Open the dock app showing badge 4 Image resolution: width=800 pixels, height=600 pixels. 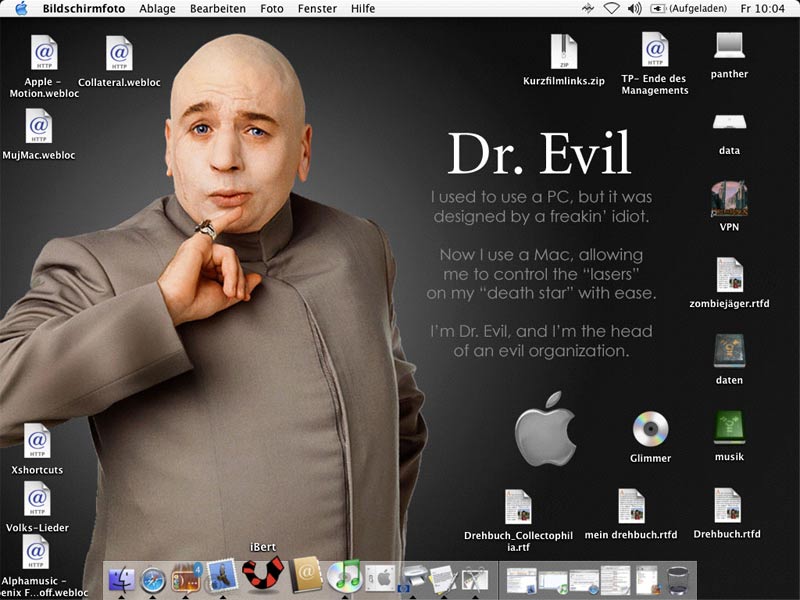[186, 578]
